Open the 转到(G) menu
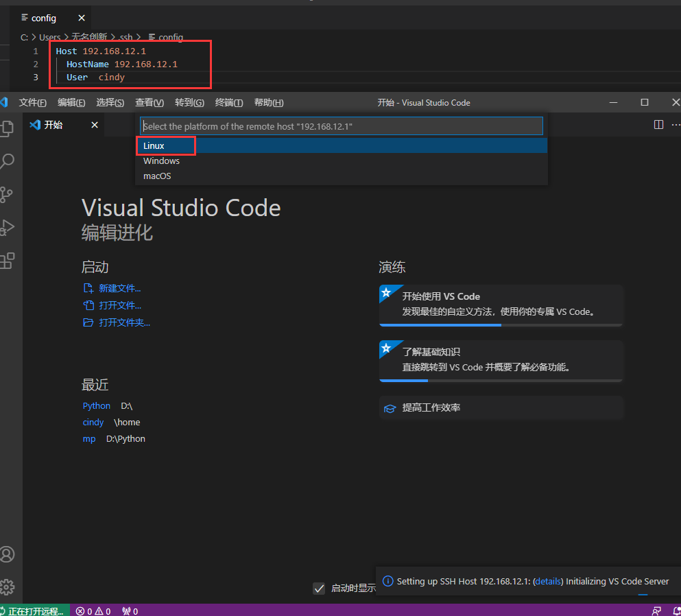This screenshot has width=681, height=616. 189,102
